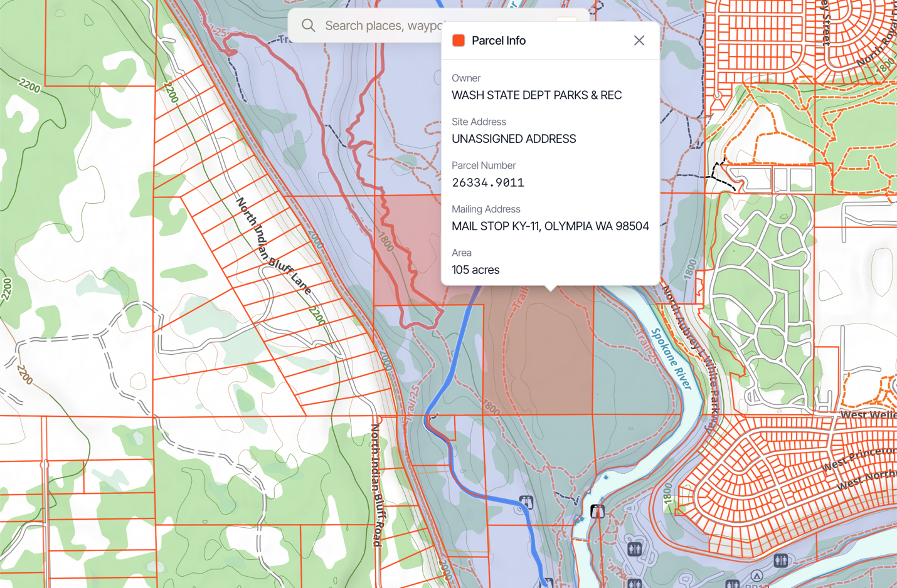Viewport: 897px width, 588px height.
Task: Click the owner name WASH STATE DEPT PARKS & REC
Action: click(537, 95)
